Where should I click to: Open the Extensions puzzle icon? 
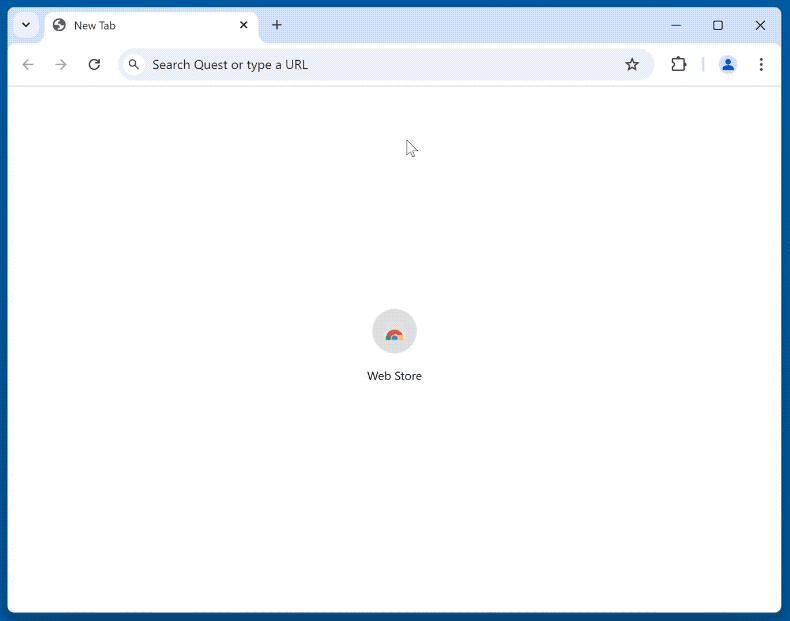[x=679, y=64]
